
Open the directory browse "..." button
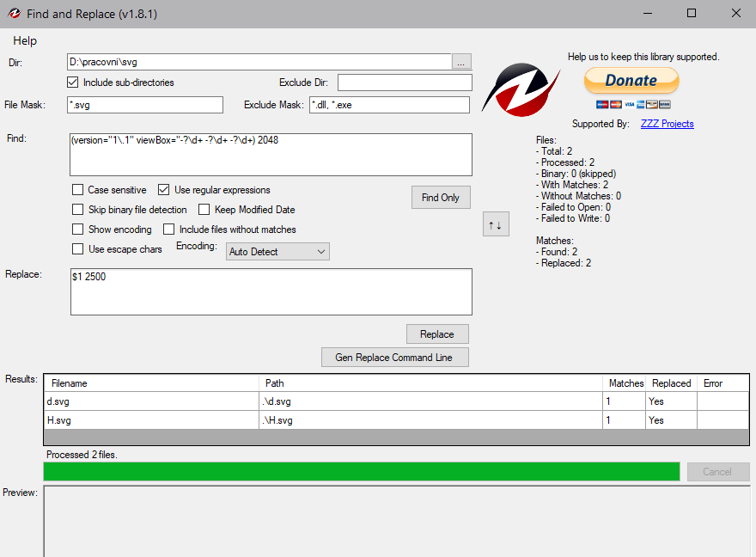pos(461,62)
